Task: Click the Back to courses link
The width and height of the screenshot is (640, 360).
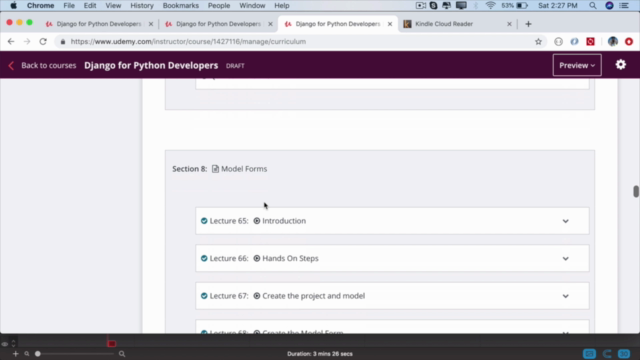Action: coord(49,65)
